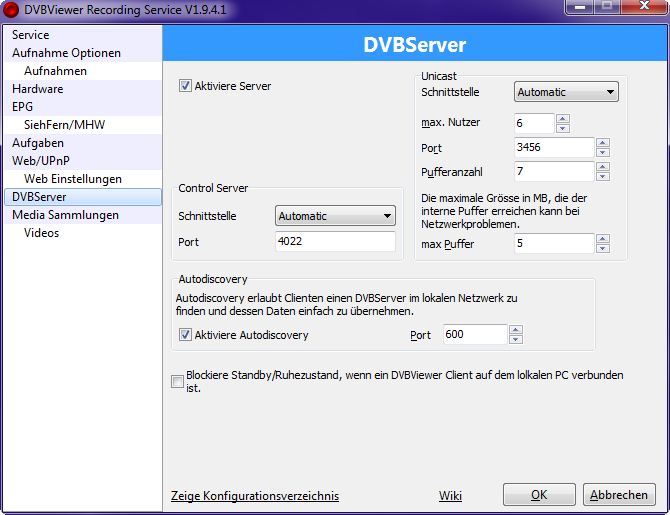670x515 pixels.
Task: Click the Abbrechen button
Action: (619, 495)
